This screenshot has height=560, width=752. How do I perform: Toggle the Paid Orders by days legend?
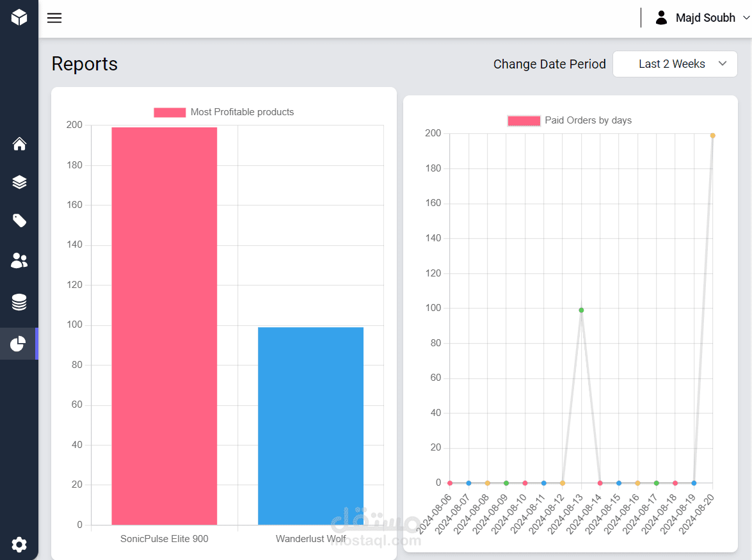pyautogui.click(x=570, y=120)
